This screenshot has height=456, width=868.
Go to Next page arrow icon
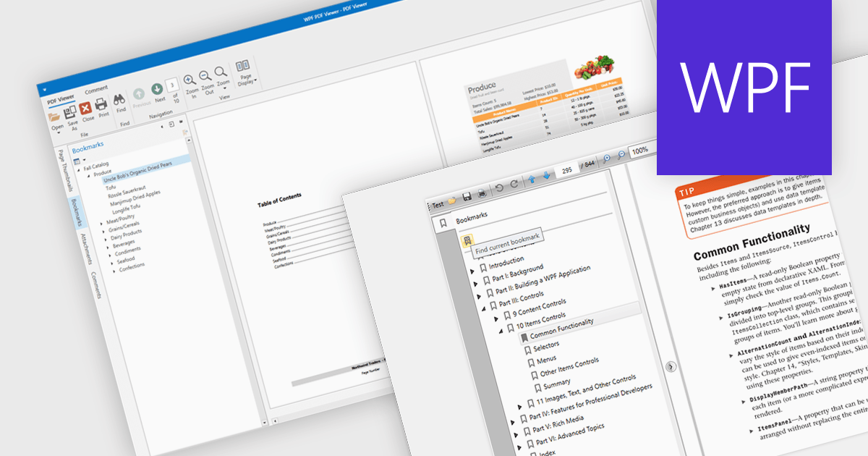[x=157, y=89]
